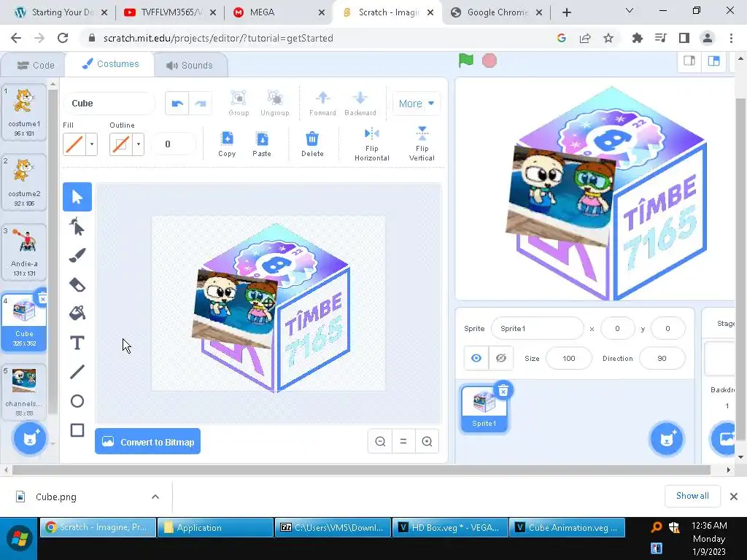Open the Fill color dropdown arrow
Image resolution: width=747 pixels, height=560 pixels.
pyautogui.click(x=91, y=144)
